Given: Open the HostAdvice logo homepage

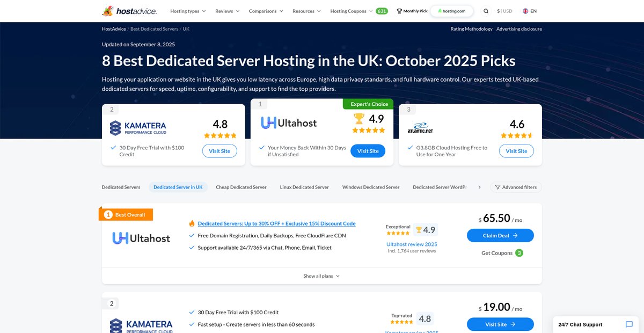Looking at the screenshot, I should (x=129, y=11).
